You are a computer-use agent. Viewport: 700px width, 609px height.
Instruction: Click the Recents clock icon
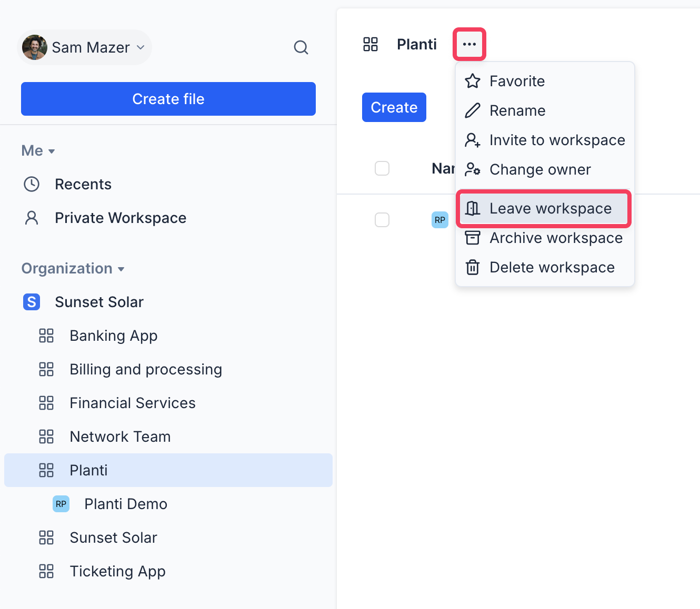coord(32,184)
